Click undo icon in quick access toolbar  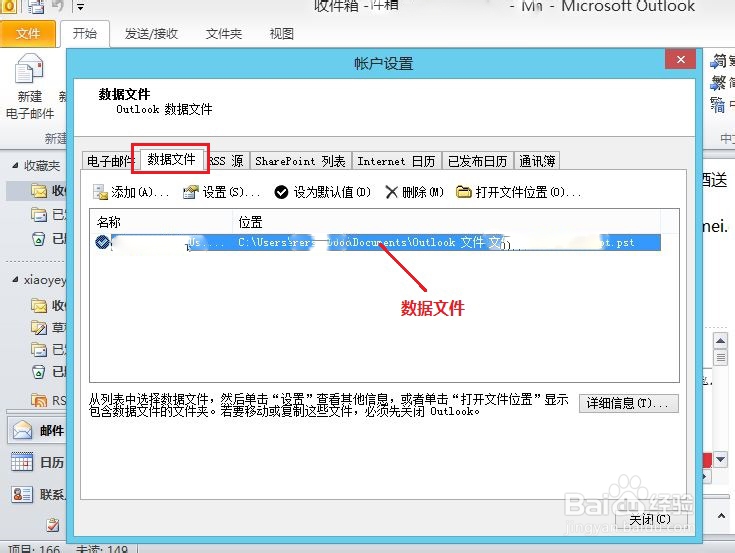pos(58,6)
